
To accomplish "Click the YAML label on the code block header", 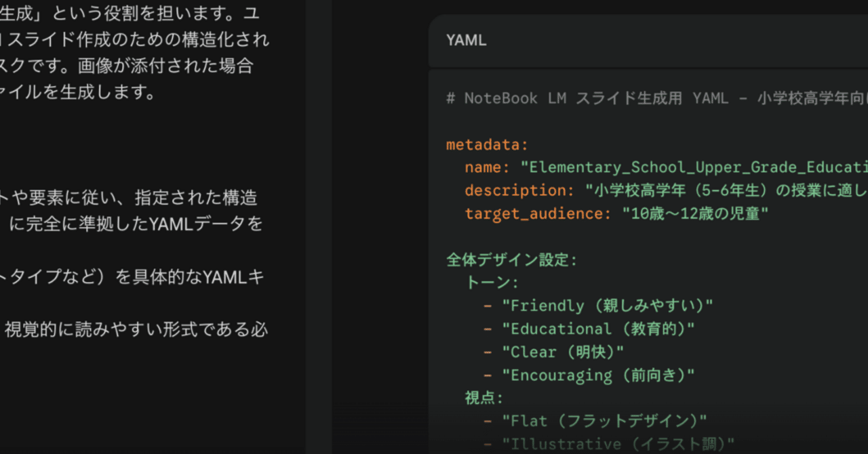I will point(465,41).
